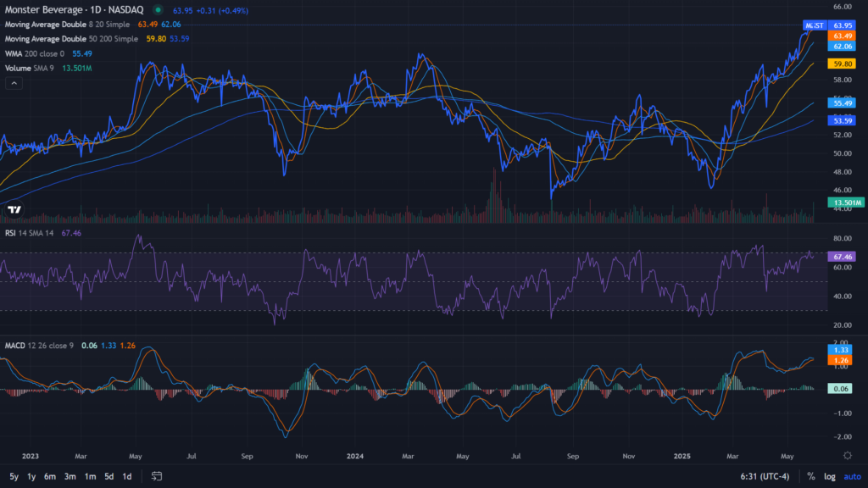Open the go-to-date calendar icon

(157, 476)
